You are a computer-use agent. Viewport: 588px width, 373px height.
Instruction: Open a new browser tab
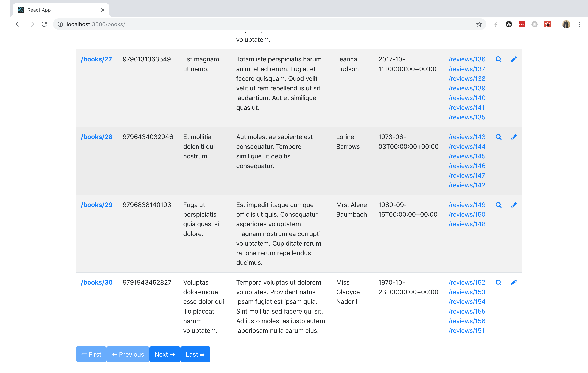click(x=118, y=10)
